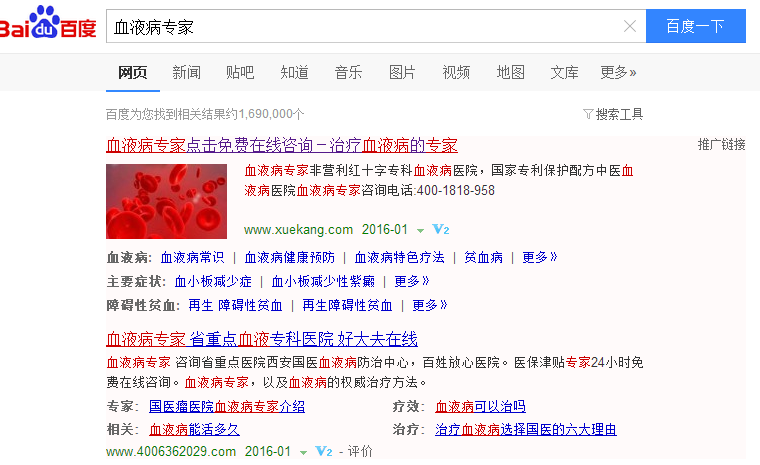Viewport: 760px width, 465px height.
Task: Open 血液病健康预防 link
Action: [289, 257]
